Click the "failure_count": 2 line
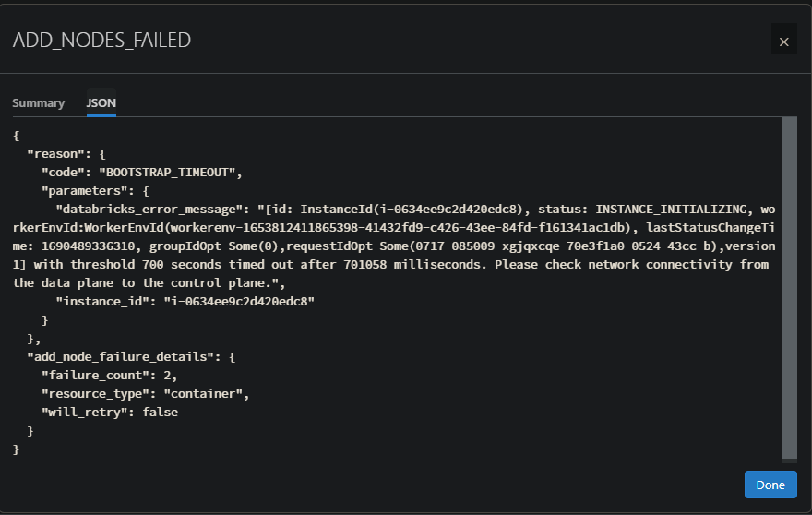This screenshot has height=515, width=812. (109, 375)
